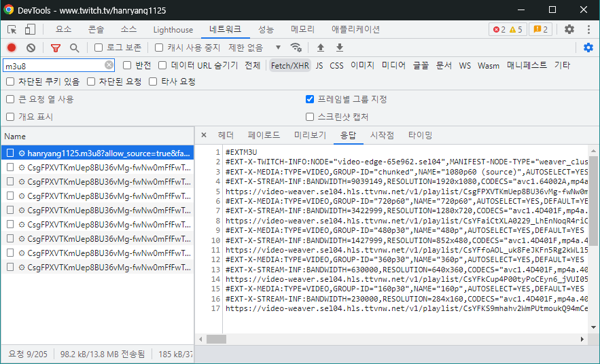Show the 헤더 detail tab
The width and height of the screenshot is (600, 364).
tap(226, 135)
